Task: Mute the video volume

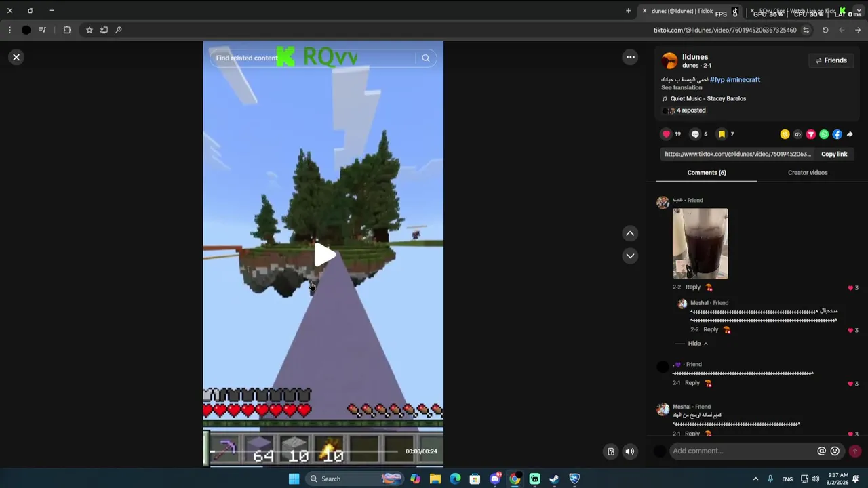Action: point(630,451)
